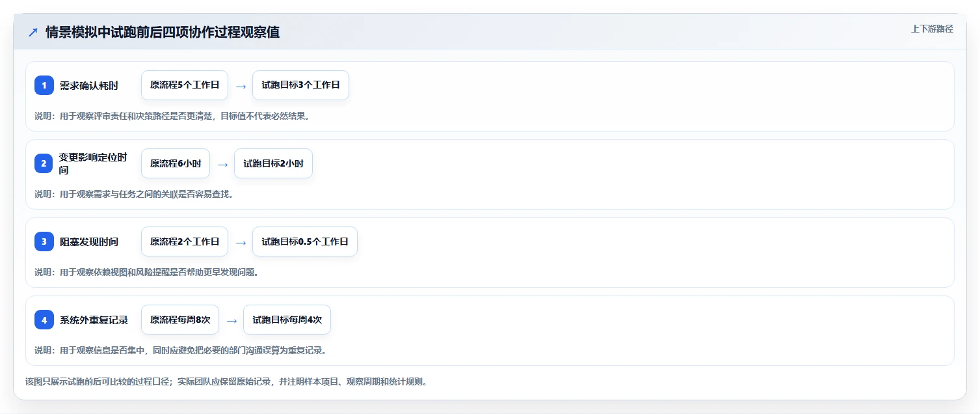Select the 原流程6小时 chip
This screenshot has width=980, height=414.
[176, 163]
